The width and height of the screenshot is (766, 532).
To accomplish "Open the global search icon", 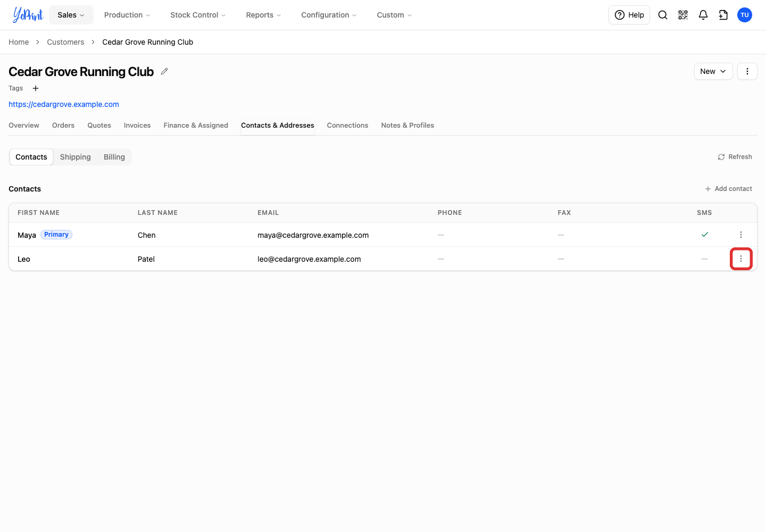I will [x=663, y=15].
